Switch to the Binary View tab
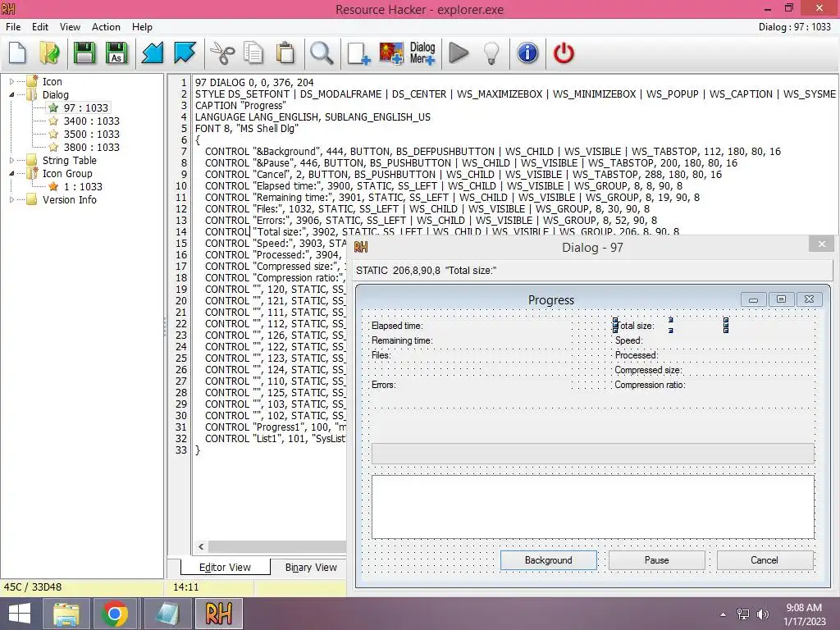Viewport: 840px width, 630px height. pos(311,568)
